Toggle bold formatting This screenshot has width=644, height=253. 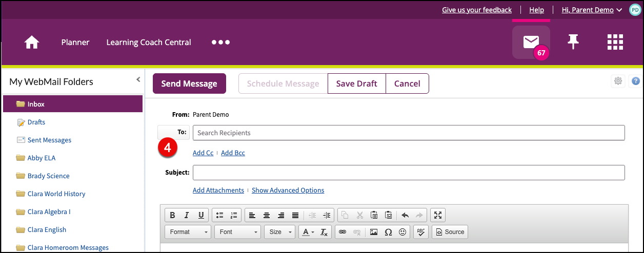coord(172,215)
